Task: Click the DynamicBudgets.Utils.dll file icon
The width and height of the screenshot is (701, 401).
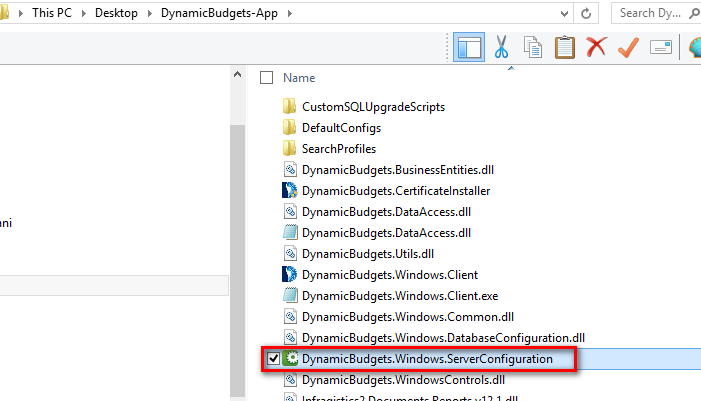Action: tap(290, 253)
